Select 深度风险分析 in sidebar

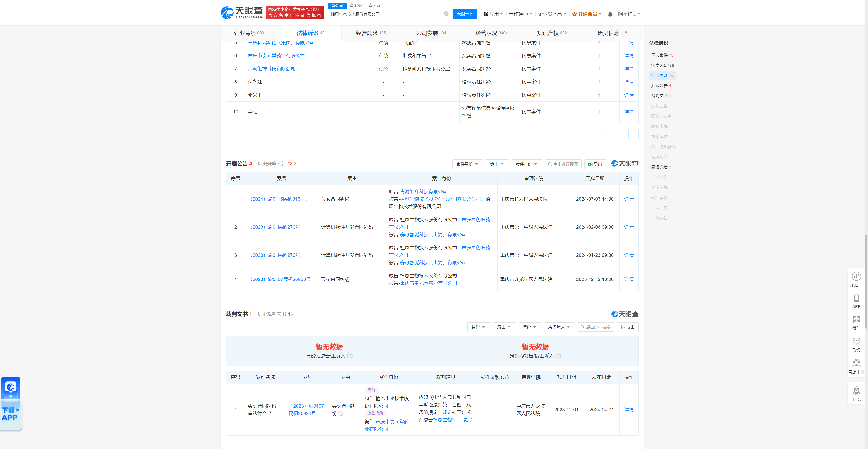point(663,65)
